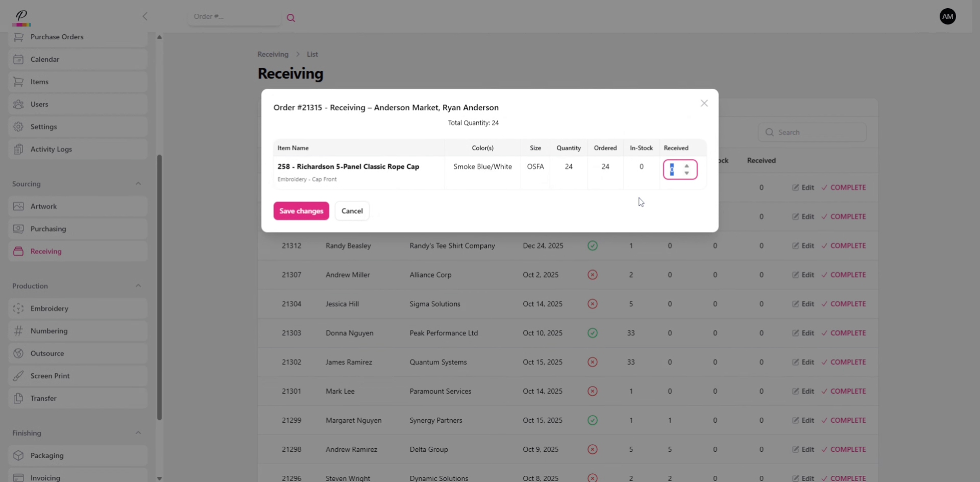This screenshot has width=980, height=482.
Task: Go to Transfer in sidebar
Action: [43, 398]
